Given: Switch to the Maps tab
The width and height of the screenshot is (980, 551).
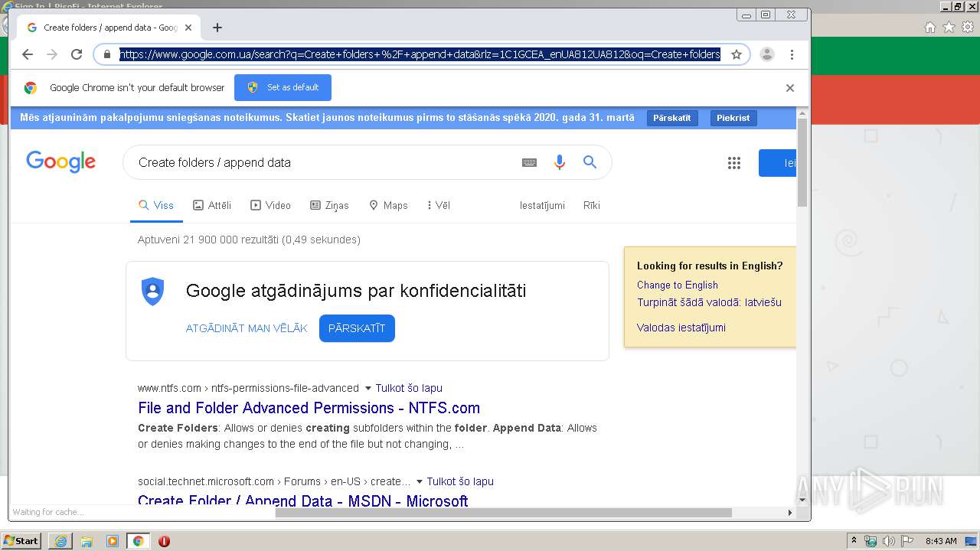Looking at the screenshot, I should [388, 205].
